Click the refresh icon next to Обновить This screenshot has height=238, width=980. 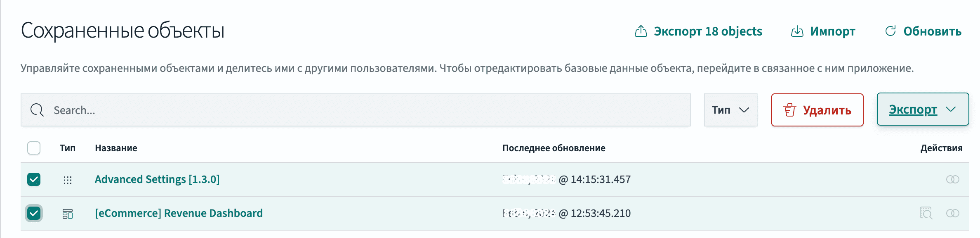tap(890, 31)
